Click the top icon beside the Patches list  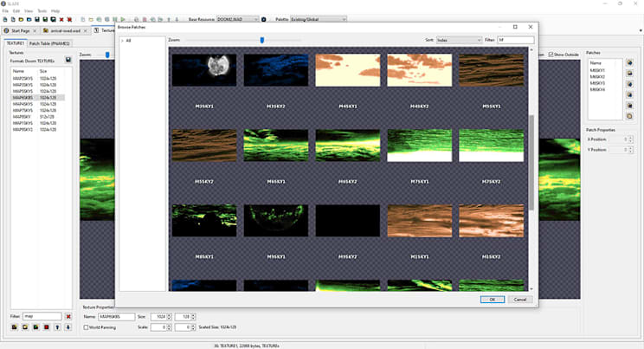tap(629, 62)
